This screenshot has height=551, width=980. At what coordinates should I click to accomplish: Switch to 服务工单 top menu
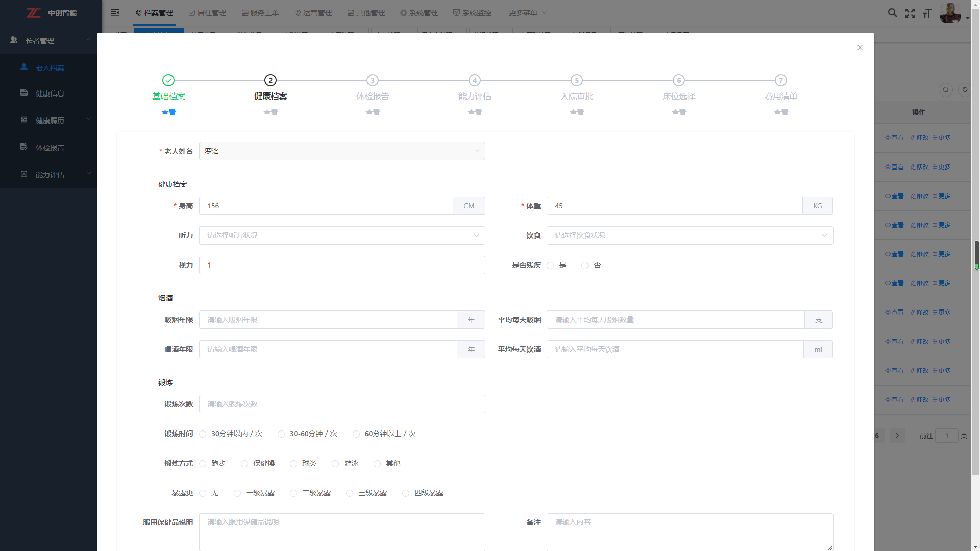click(x=260, y=13)
